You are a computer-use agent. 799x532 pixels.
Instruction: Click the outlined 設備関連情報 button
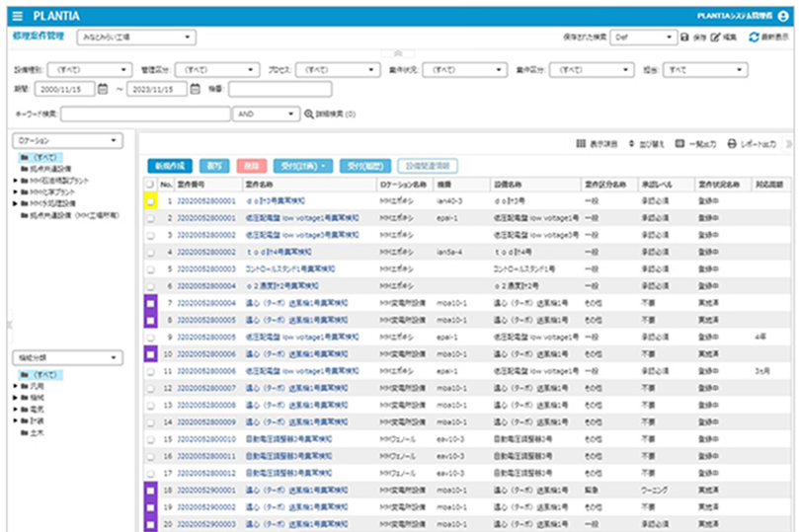(428, 166)
